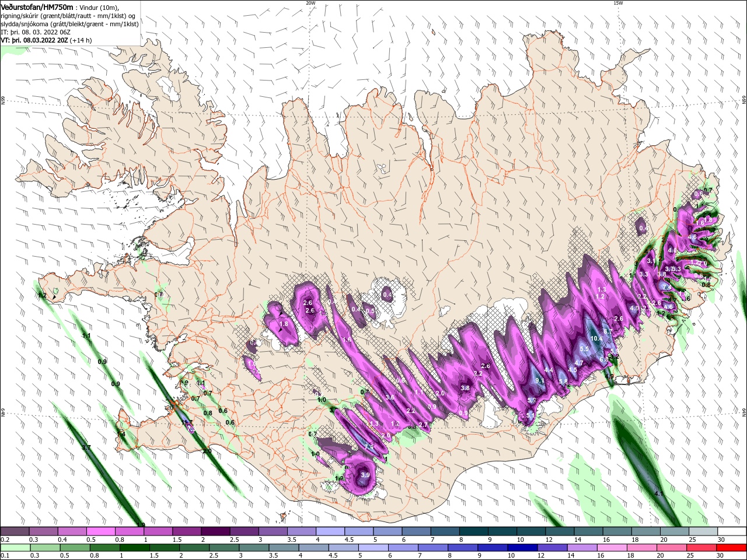This screenshot has height=560, width=747.
Task: Click the 30 label in the upper legend row
Action: tap(721, 540)
